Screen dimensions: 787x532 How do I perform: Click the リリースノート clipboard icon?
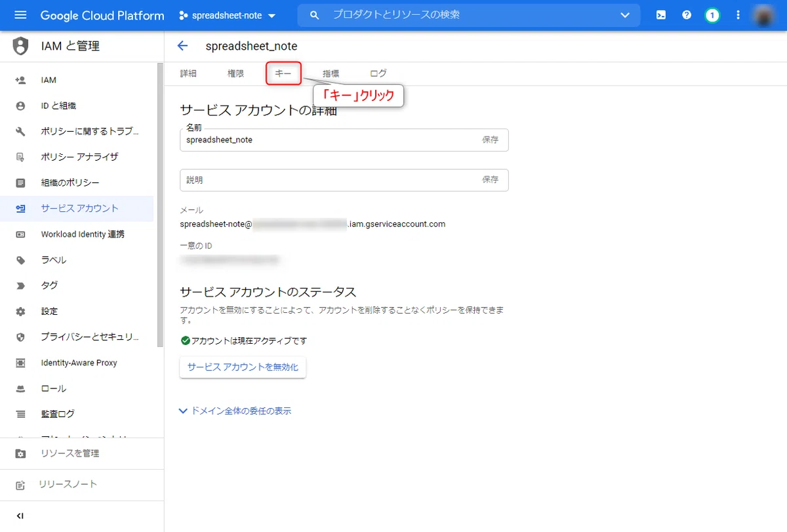click(x=20, y=485)
